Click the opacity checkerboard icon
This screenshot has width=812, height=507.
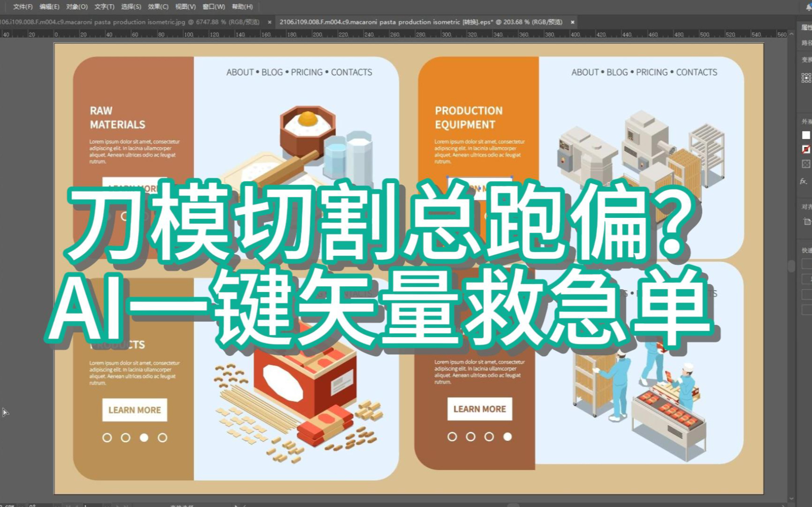(805, 164)
